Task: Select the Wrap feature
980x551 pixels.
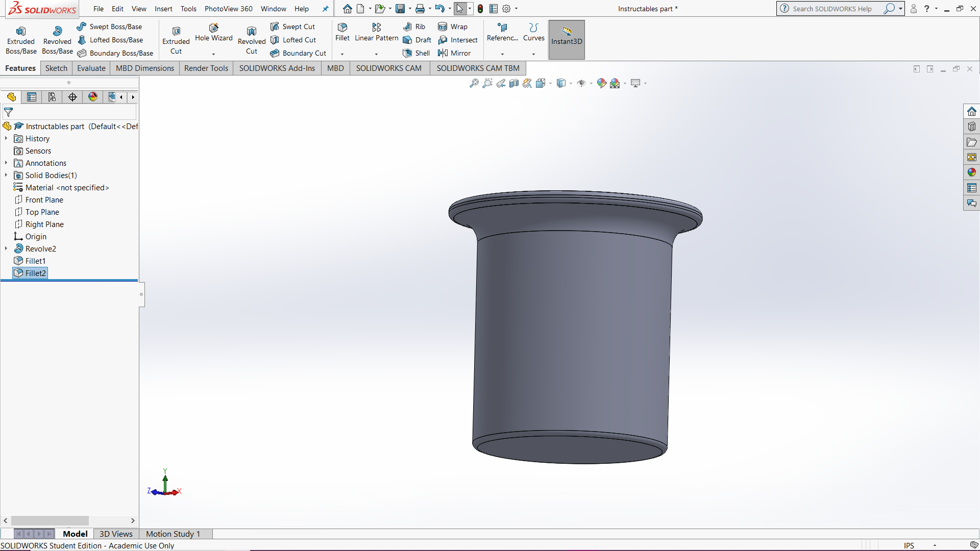Action: coord(453,27)
